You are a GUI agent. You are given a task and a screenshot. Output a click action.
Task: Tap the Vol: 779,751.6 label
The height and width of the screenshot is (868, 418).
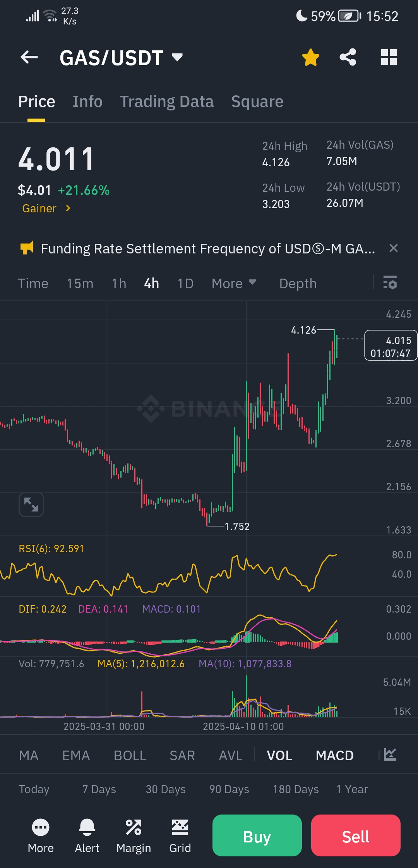point(51,664)
